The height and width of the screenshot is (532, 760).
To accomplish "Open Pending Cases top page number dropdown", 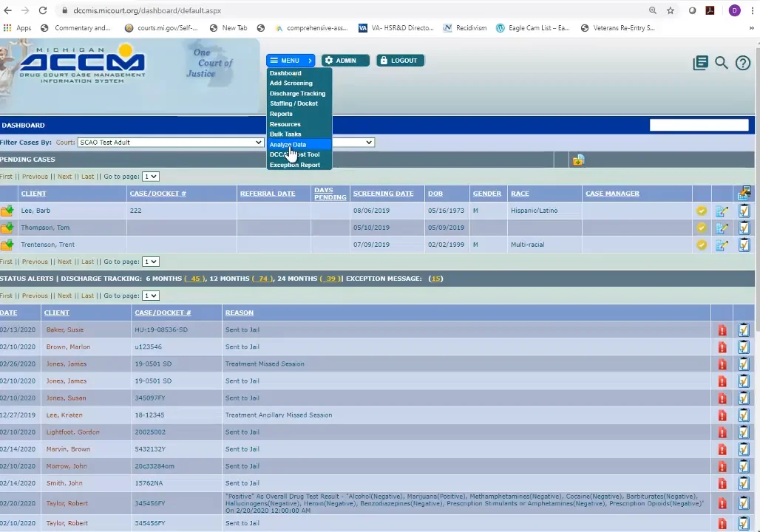I will coord(150,177).
